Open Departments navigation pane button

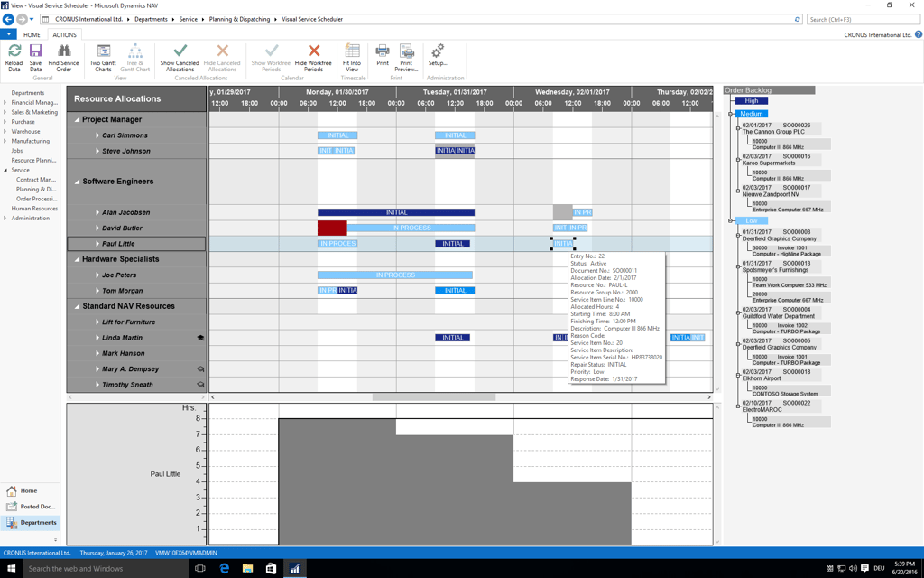(30, 523)
